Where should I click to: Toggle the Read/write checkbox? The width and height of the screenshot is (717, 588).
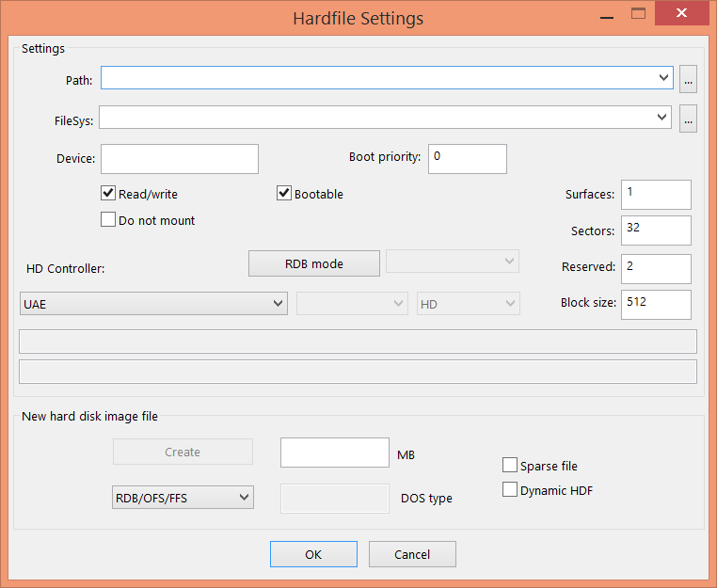[108, 194]
